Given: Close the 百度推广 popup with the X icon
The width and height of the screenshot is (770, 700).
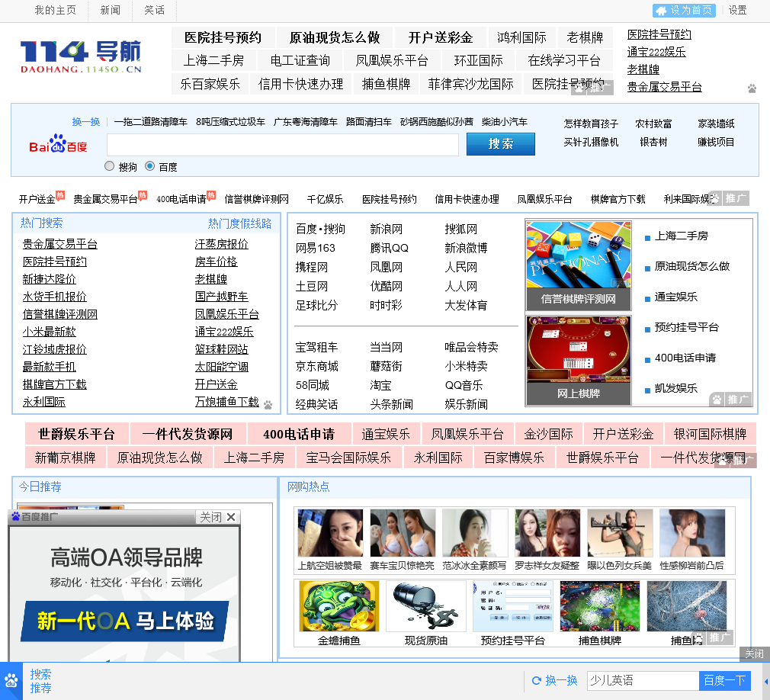Looking at the screenshot, I should coord(231,517).
